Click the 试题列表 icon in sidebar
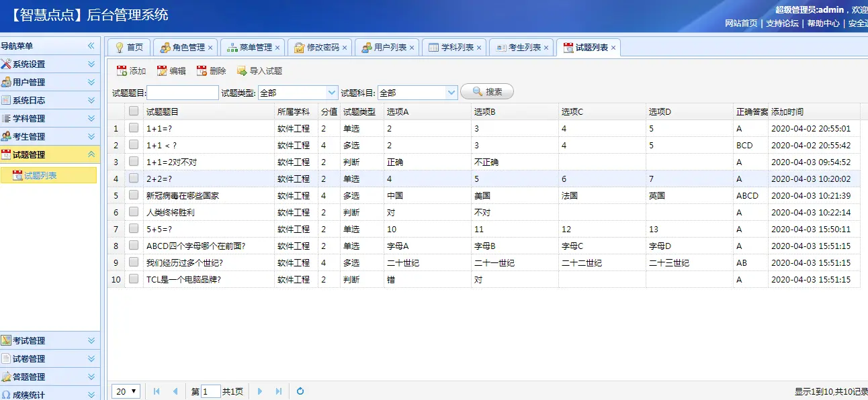Screen dimensions: 868x400 tap(17, 175)
